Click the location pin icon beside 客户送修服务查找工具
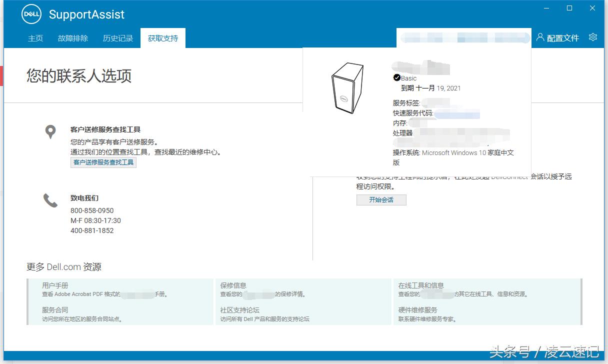This screenshot has height=364, width=608. click(50, 131)
